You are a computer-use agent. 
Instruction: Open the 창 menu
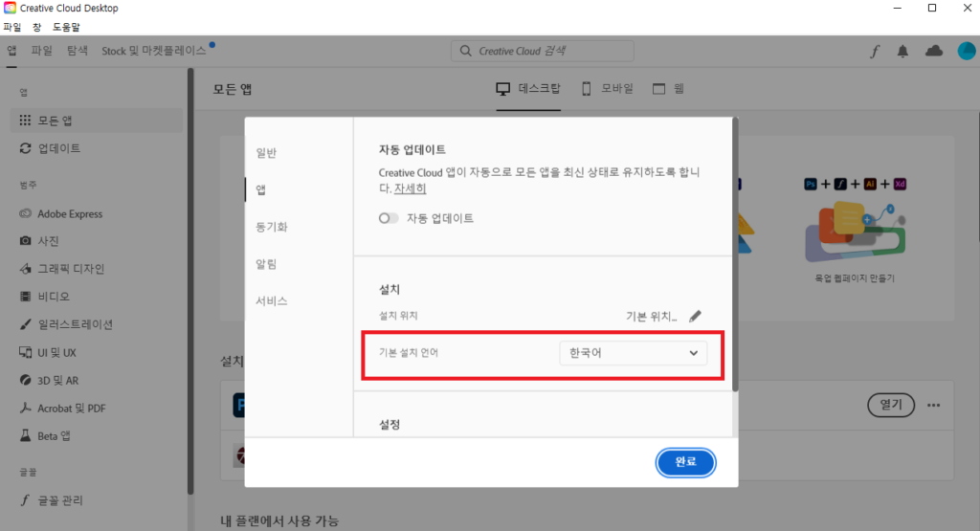click(37, 27)
